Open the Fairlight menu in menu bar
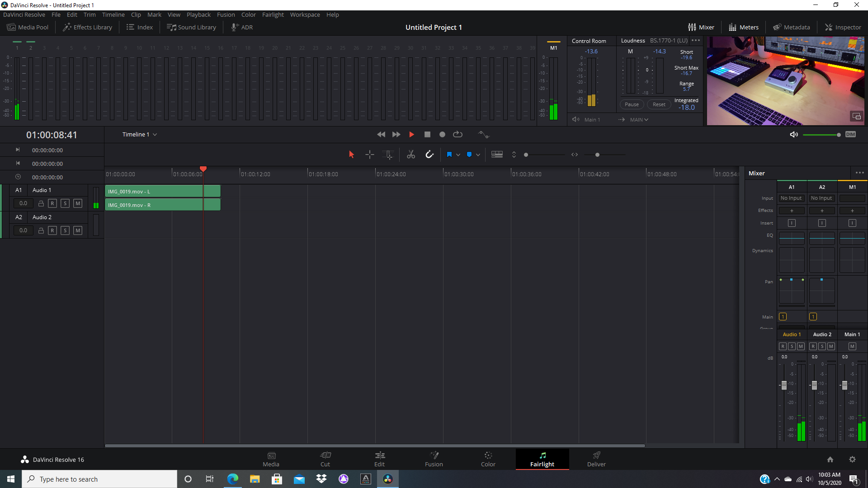Screen dimensions: 868x488 pyautogui.click(x=273, y=14)
